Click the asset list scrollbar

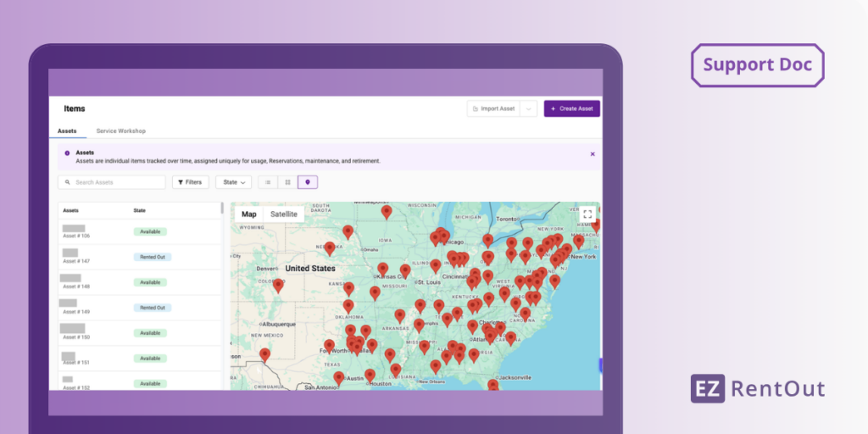click(223, 209)
